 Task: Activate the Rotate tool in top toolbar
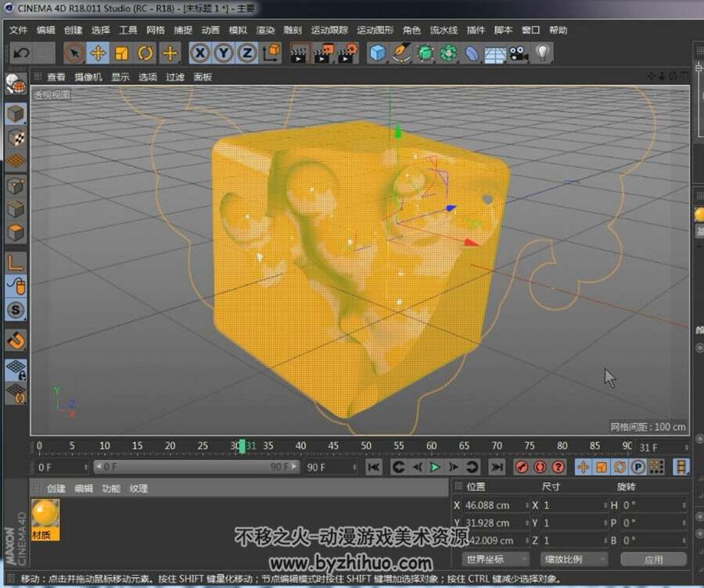click(x=145, y=53)
